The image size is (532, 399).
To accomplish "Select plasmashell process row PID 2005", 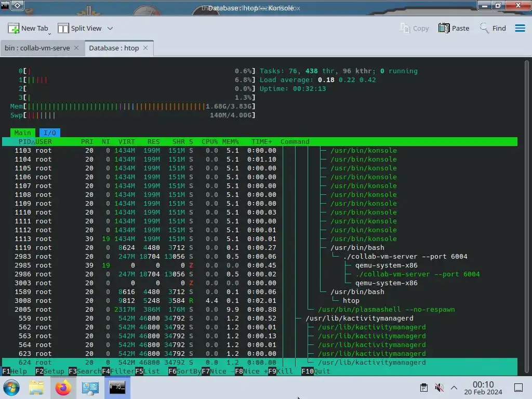I will [x=260, y=310].
